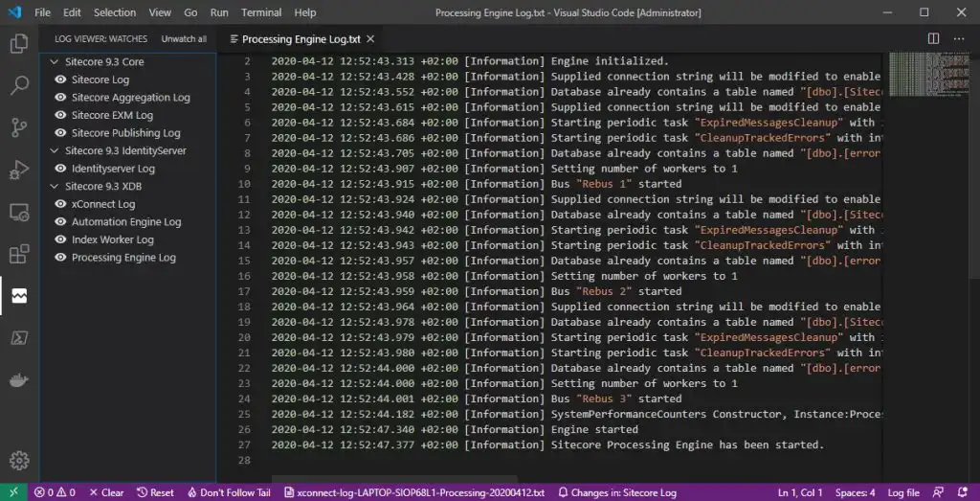The height and width of the screenshot is (501, 980).
Task: Open the Edit menu
Action: click(x=72, y=12)
